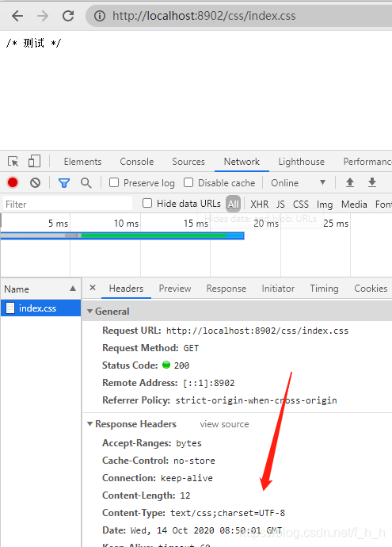392x547 pixels.
Task: Open network search magnifier icon
Action: click(86, 183)
